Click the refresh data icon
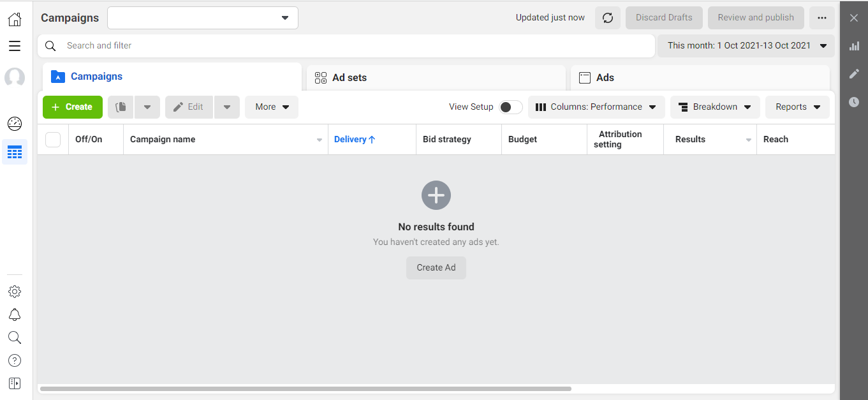 607,18
